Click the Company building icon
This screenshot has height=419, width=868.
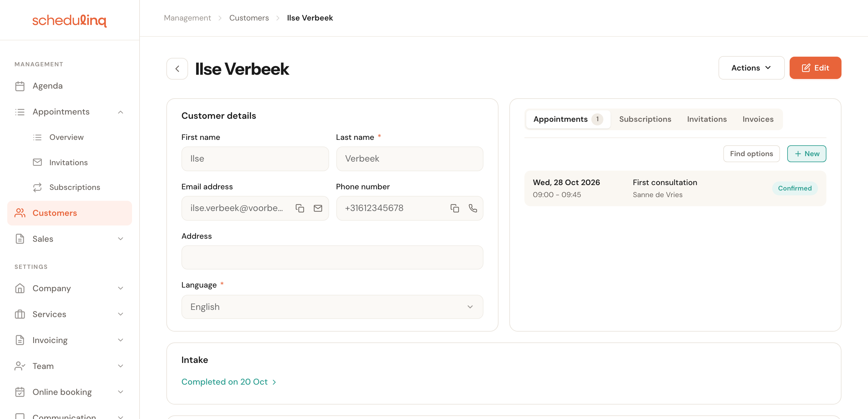tap(20, 288)
